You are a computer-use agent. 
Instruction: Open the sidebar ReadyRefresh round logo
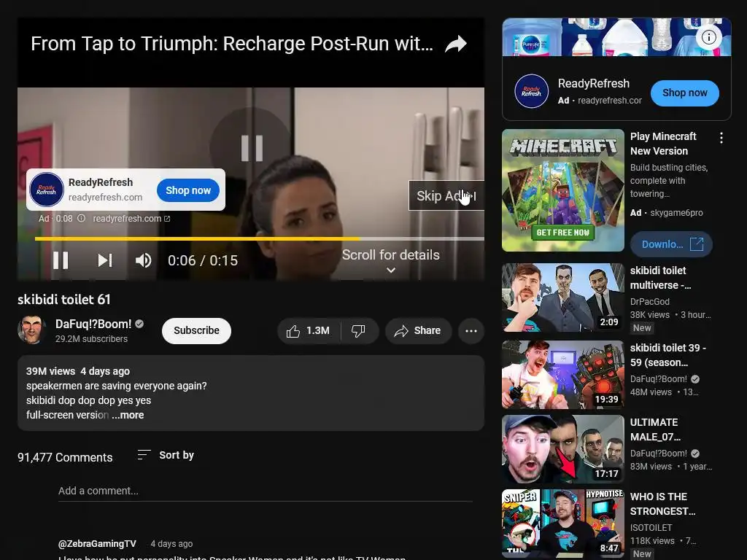531,91
